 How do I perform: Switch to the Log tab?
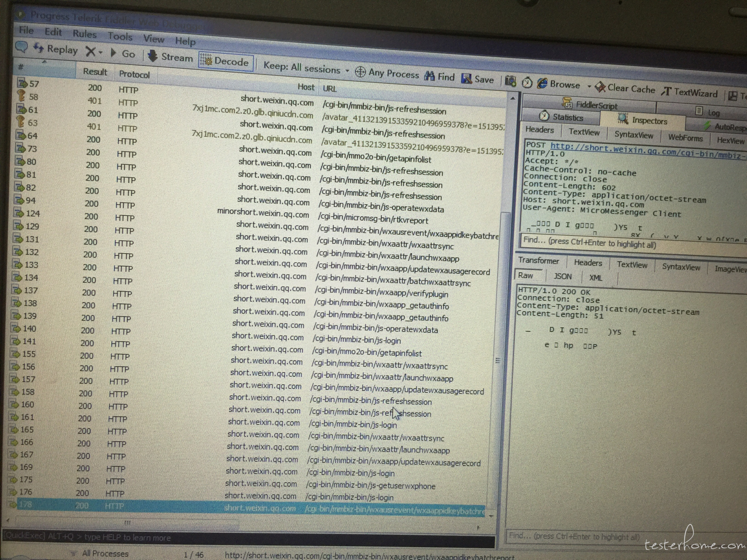coord(708,112)
